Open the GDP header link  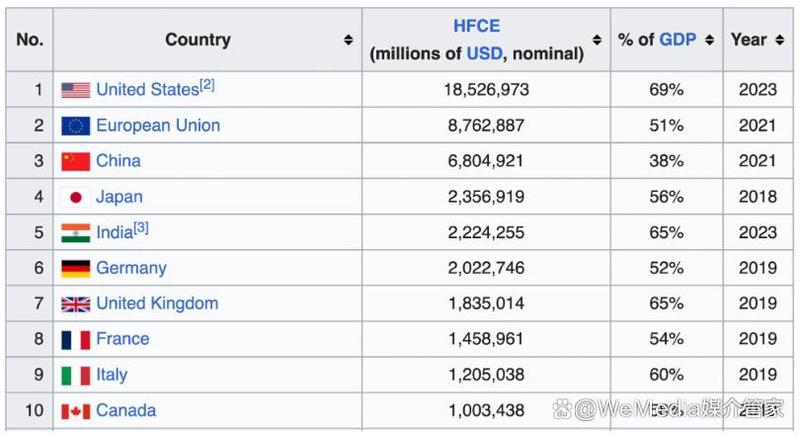tap(677, 40)
